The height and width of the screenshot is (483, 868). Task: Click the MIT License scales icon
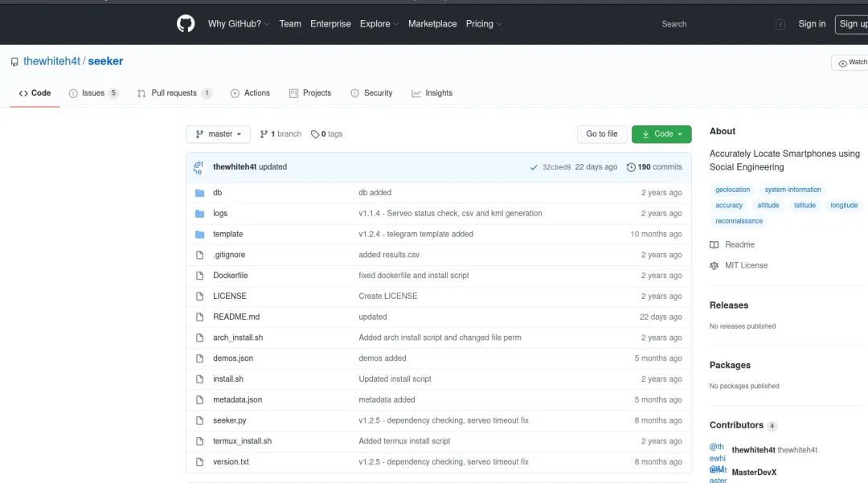coord(714,265)
